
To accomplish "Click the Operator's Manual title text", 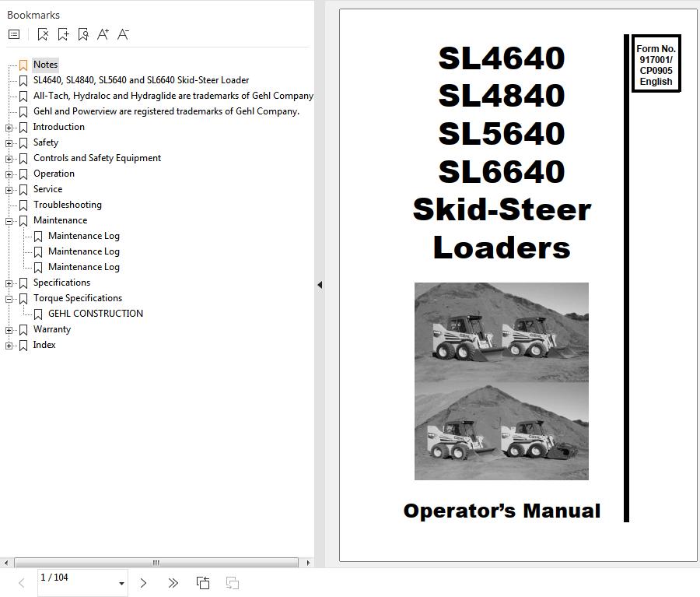I will (502, 511).
